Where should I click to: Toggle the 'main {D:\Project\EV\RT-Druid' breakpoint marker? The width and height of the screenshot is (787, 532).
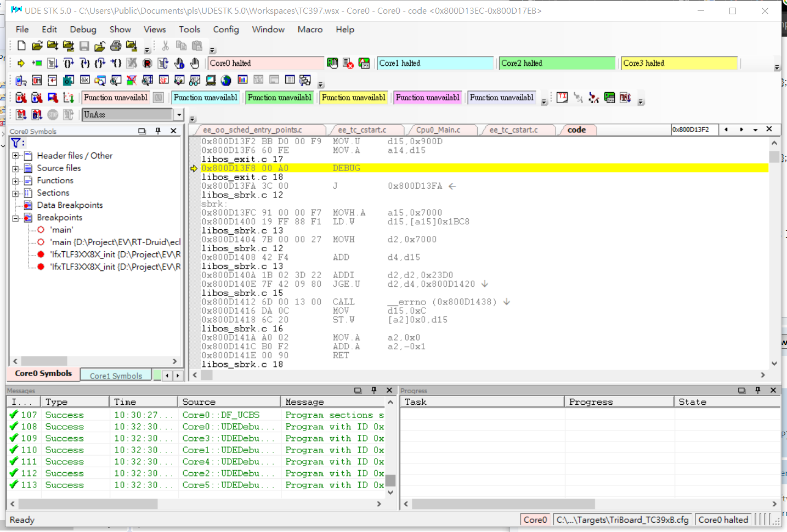(x=41, y=242)
